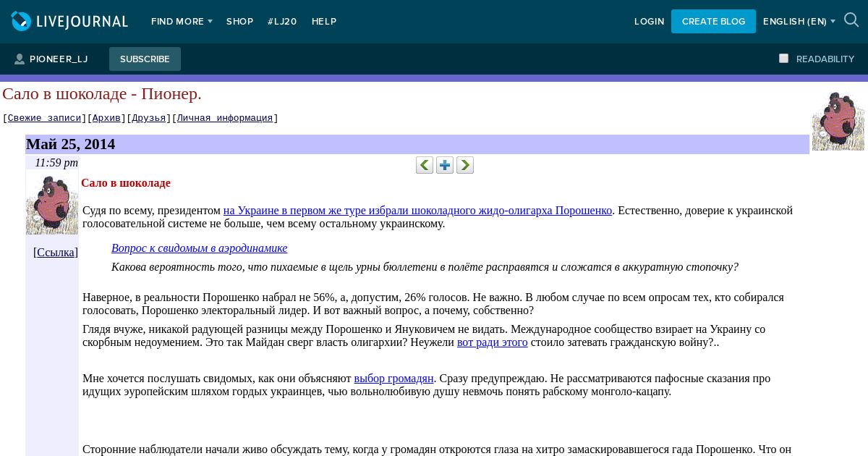This screenshot has height=456, width=868.
Task: Open the вот ради этого link
Action: click(493, 342)
